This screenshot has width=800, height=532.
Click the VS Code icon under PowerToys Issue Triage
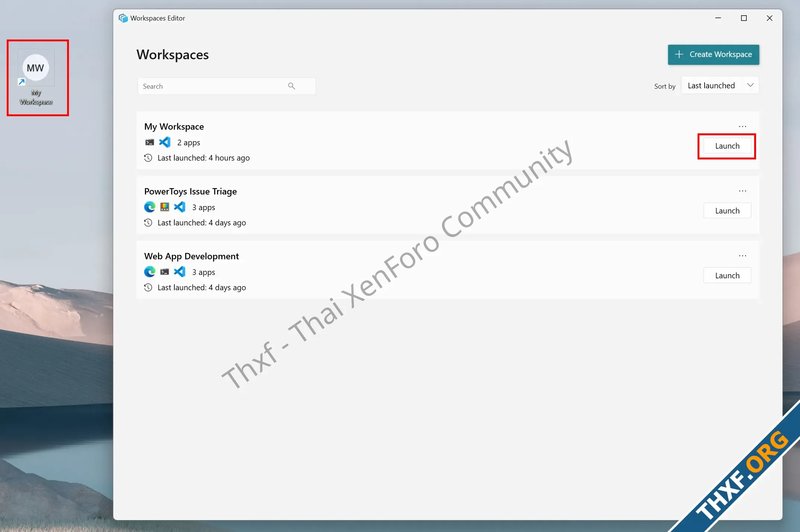tap(180, 207)
